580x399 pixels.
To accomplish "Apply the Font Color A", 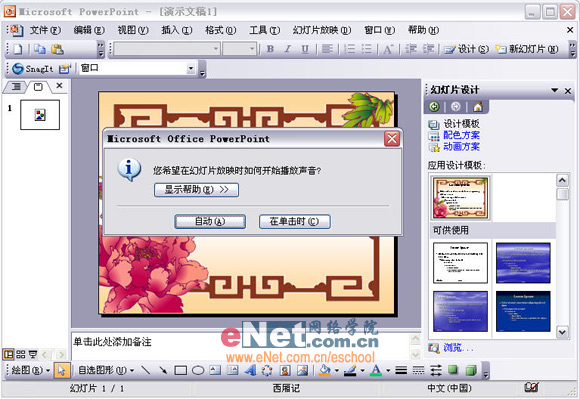I will [x=376, y=370].
